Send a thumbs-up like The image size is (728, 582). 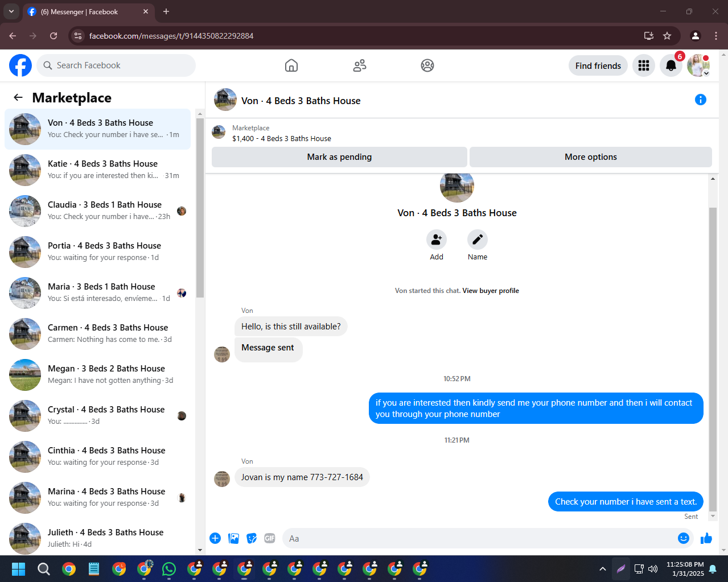(x=706, y=538)
